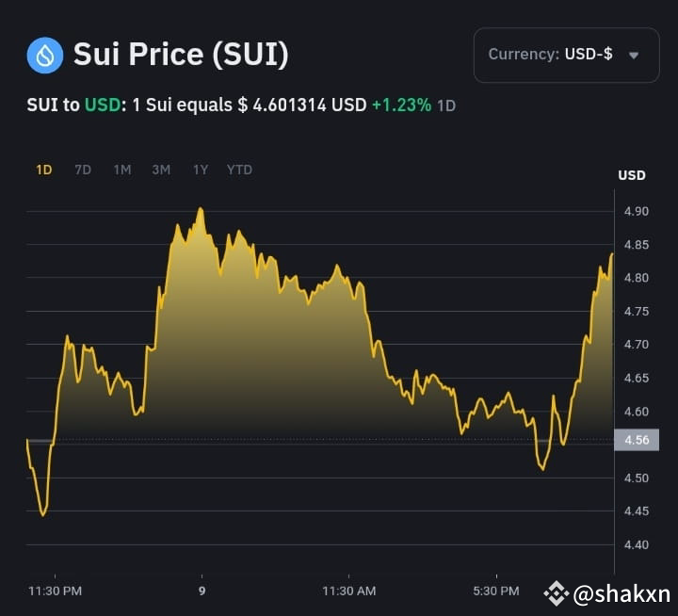Click the +1.23% price change value

click(401, 105)
